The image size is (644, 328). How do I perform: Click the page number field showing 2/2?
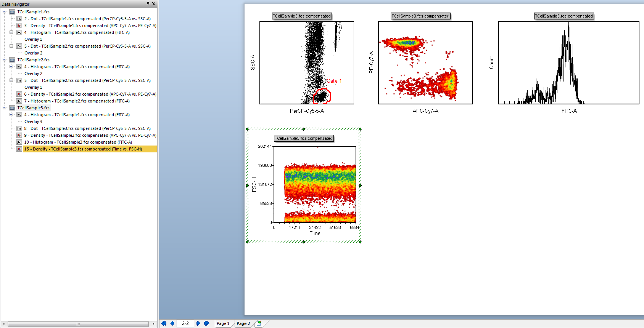pyautogui.click(x=185, y=323)
